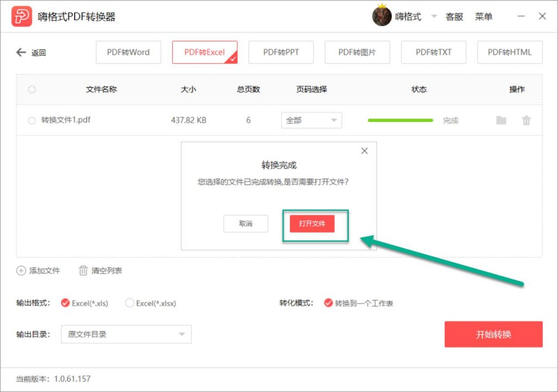This screenshot has height=392, width=558.
Task: Click the 状态 column header
Action: 419,89
